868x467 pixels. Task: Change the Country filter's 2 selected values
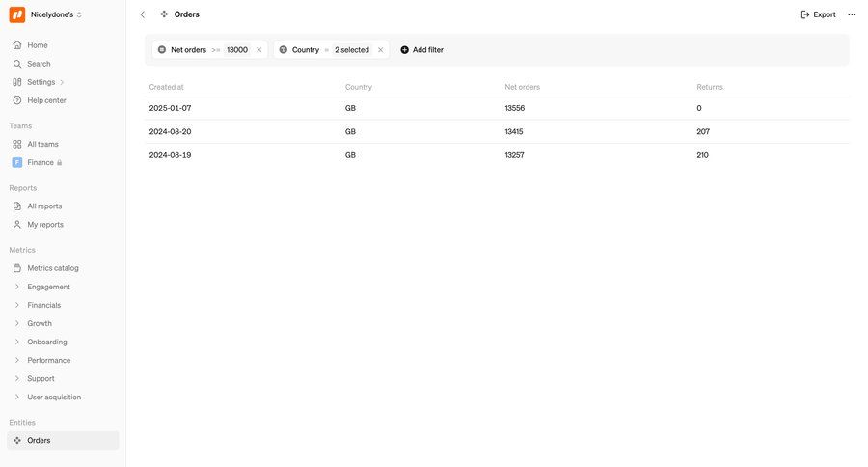tap(351, 50)
